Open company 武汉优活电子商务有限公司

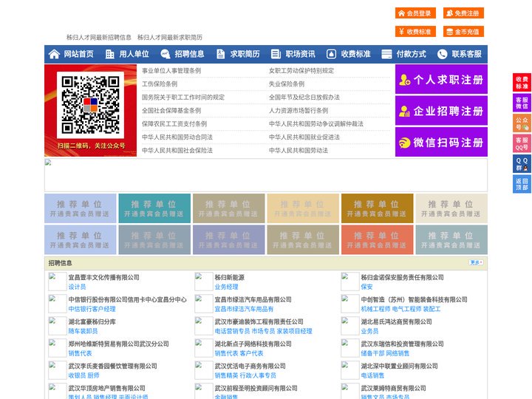pyautogui.click(x=250, y=366)
